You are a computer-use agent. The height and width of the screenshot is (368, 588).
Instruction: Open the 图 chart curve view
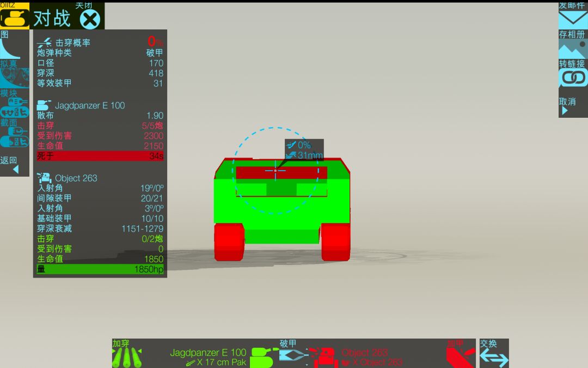[10, 49]
